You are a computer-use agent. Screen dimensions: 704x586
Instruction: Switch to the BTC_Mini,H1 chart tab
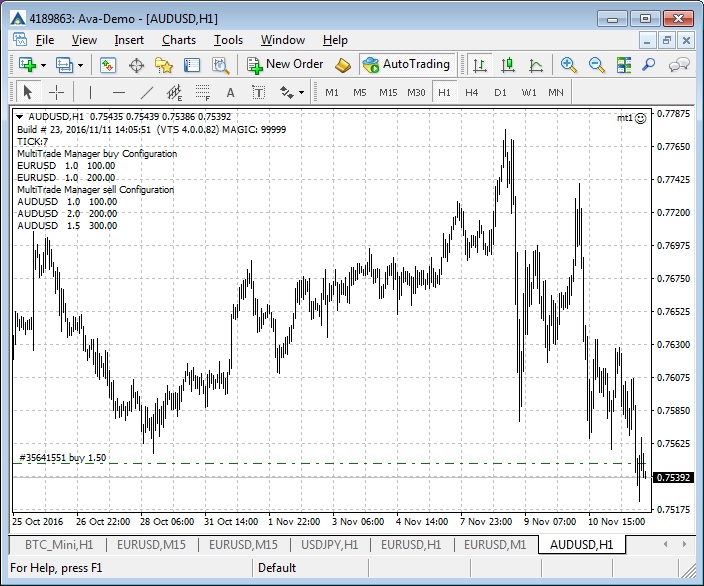[x=59, y=545]
